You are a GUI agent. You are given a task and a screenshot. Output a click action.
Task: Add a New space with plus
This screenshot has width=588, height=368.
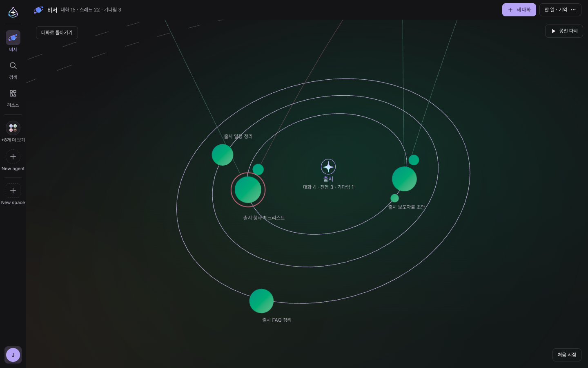click(13, 191)
